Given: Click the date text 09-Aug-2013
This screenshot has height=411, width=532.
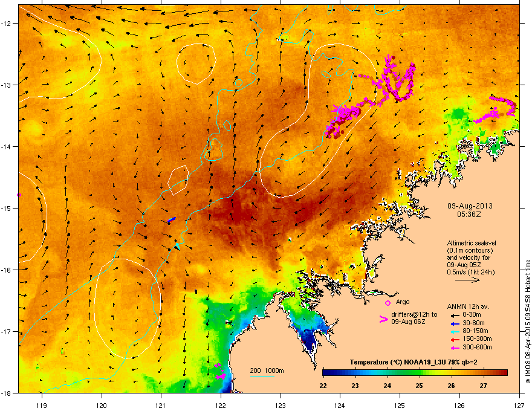Looking at the screenshot, I should (x=470, y=206).
